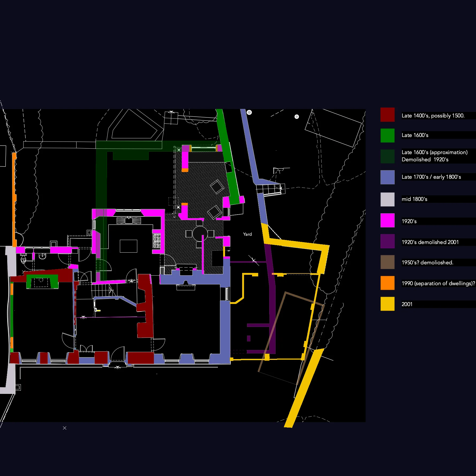Click the round dining table symbol
The width and height of the screenshot is (476, 476).
pyautogui.click(x=200, y=233)
